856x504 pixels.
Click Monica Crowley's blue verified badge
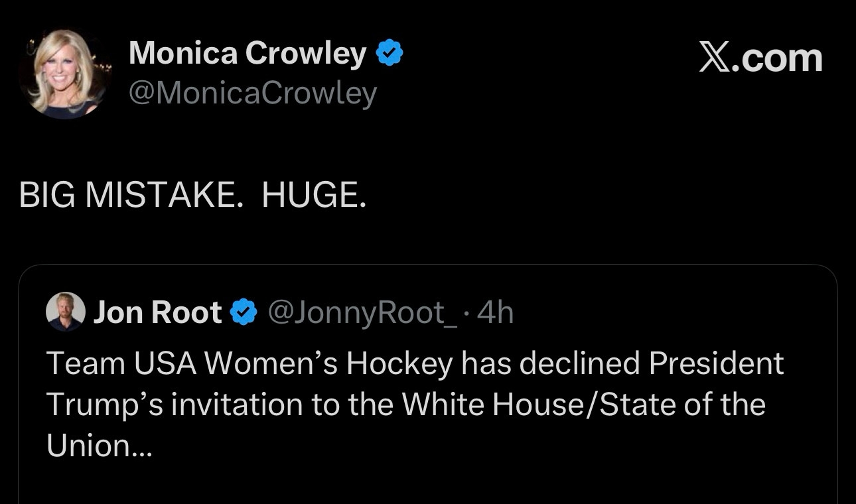[390, 54]
